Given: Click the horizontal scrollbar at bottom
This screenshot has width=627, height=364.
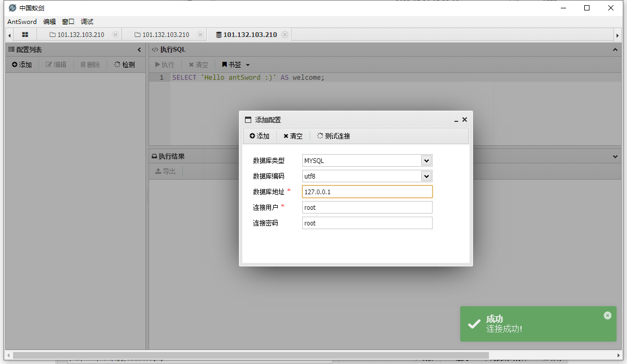Looking at the screenshot, I should [250, 356].
